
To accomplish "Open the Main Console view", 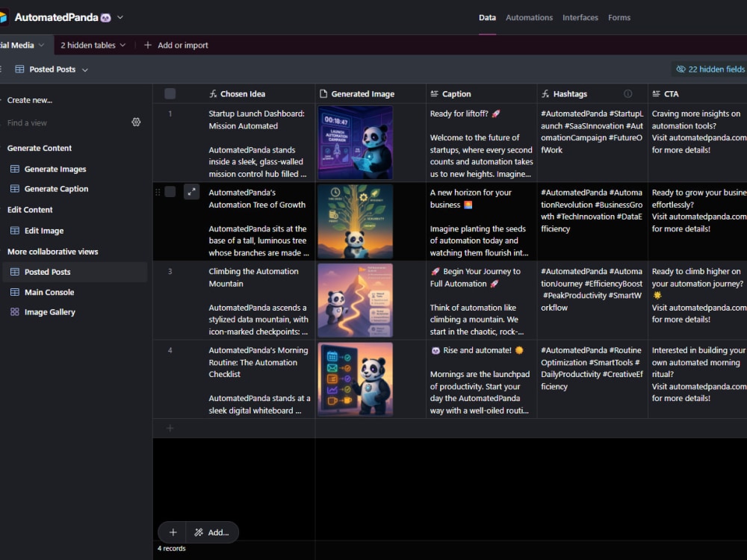I will [75, 292].
